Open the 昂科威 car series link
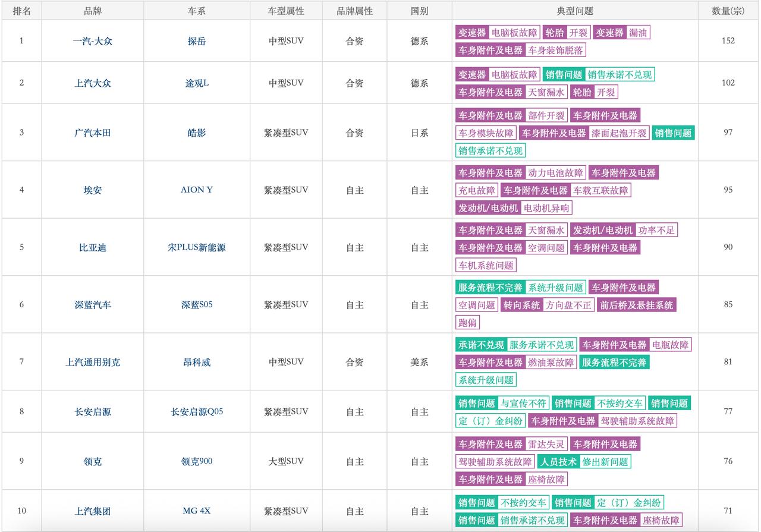 pyautogui.click(x=197, y=362)
